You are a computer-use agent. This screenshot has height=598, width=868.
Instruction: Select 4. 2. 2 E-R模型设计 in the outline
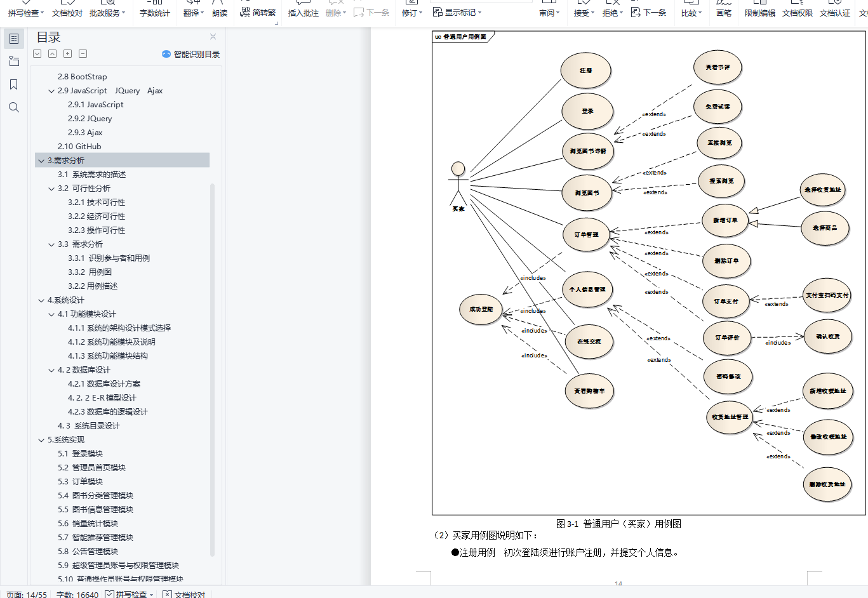[102, 398]
